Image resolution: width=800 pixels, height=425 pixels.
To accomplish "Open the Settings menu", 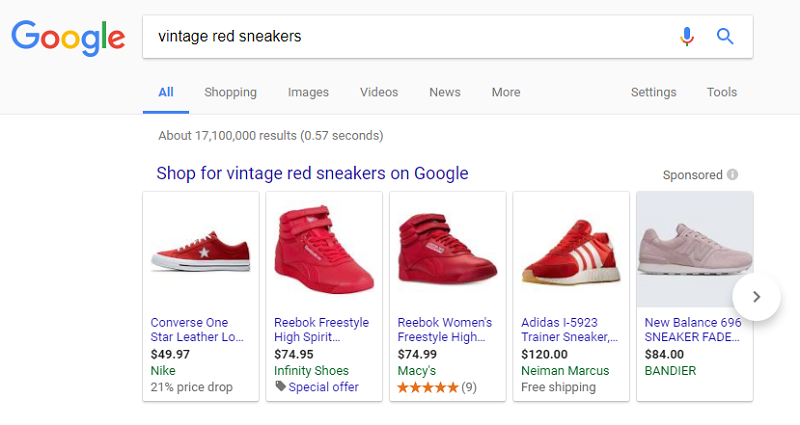I will pos(653,92).
